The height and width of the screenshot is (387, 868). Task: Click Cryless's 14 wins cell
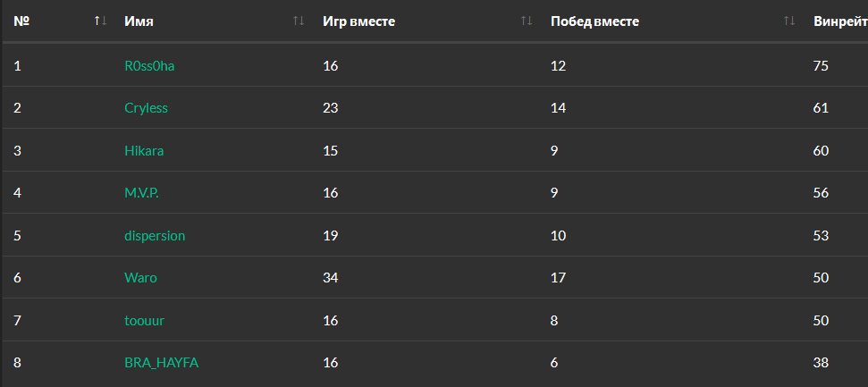click(x=559, y=108)
